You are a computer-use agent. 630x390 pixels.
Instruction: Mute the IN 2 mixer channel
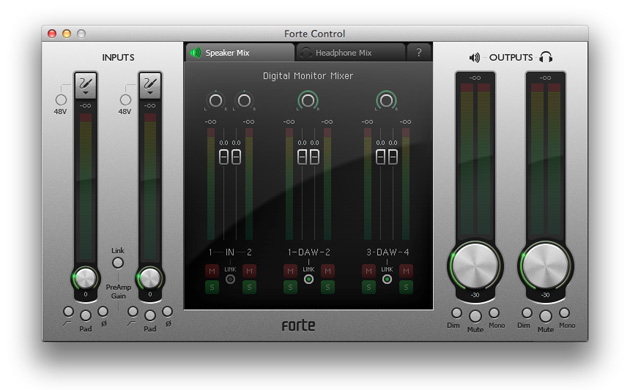coord(249,271)
